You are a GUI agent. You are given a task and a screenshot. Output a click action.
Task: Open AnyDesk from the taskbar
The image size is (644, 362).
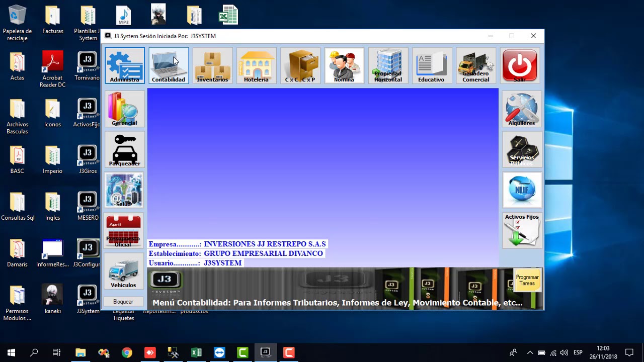(x=150, y=352)
